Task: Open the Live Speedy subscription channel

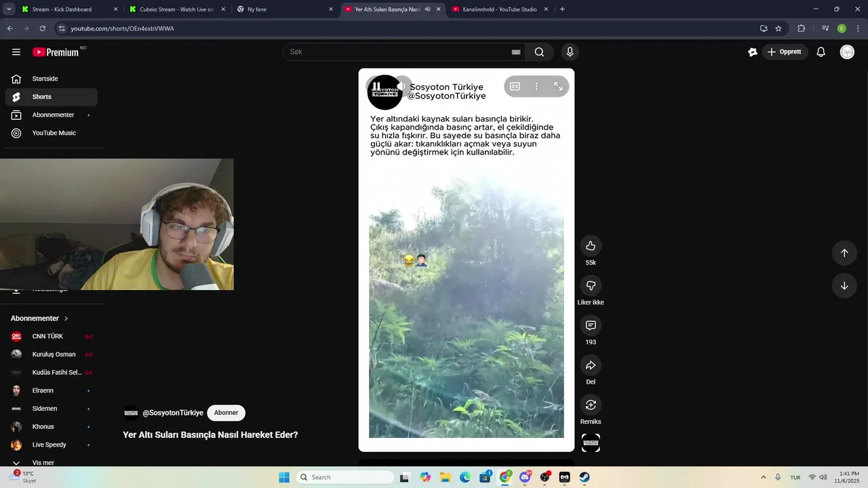Action: coord(52,445)
